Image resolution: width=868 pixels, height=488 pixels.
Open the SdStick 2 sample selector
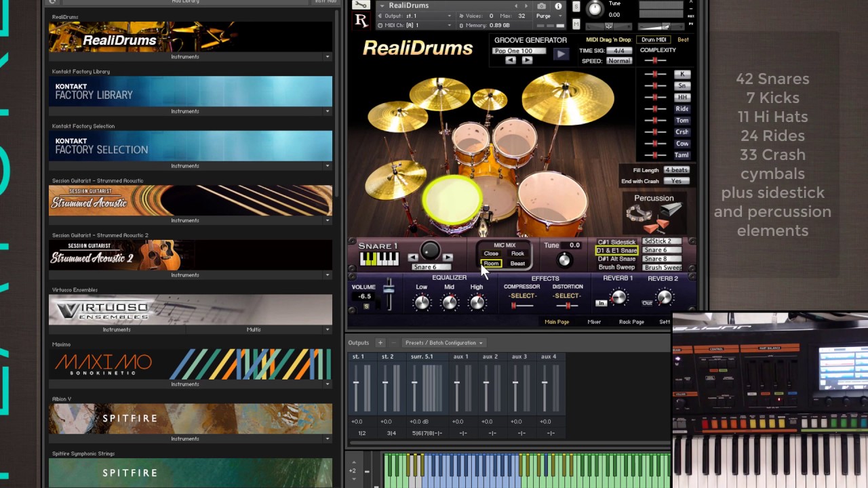[662, 241]
